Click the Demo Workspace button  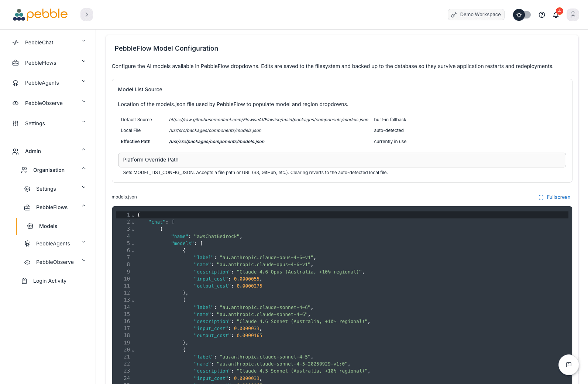point(476,15)
